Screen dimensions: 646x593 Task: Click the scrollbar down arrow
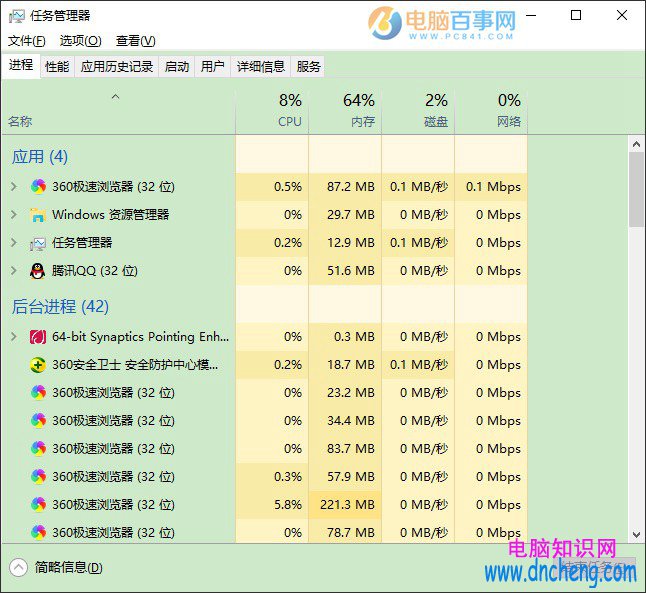[637, 535]
